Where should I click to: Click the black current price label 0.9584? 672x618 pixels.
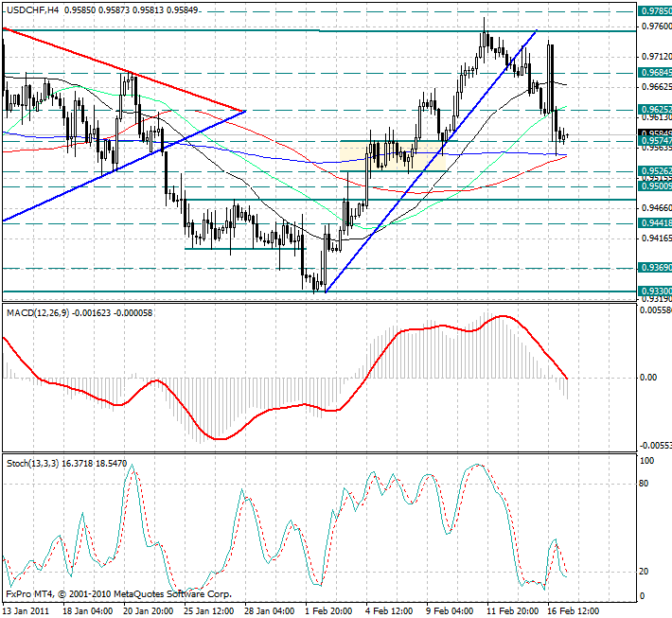click(655, 132)
